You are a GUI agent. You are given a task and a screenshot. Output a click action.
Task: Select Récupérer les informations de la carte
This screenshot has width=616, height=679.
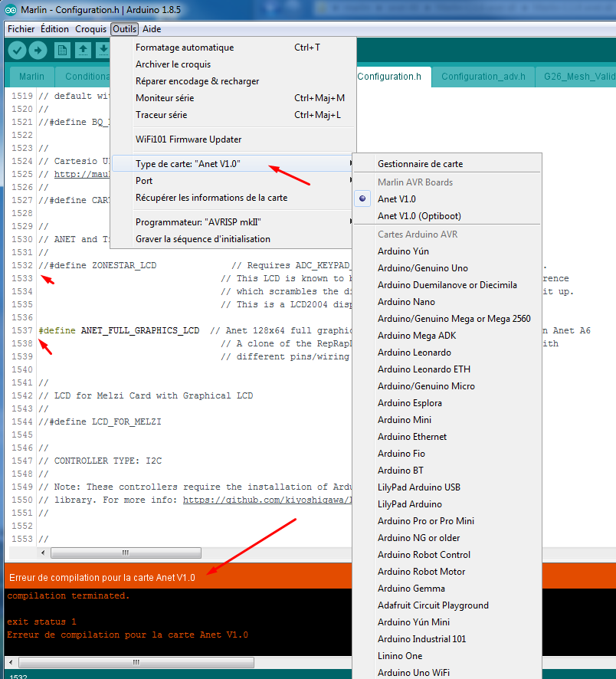point(234,198)
